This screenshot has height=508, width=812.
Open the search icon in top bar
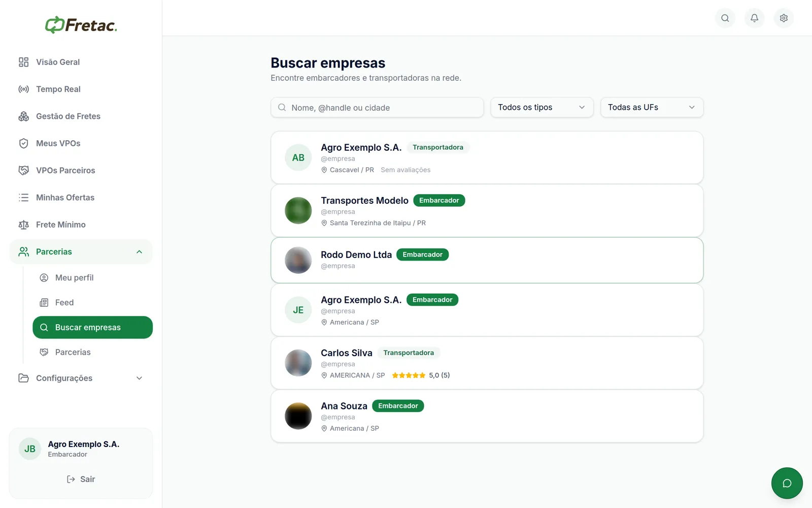point(725,18)
